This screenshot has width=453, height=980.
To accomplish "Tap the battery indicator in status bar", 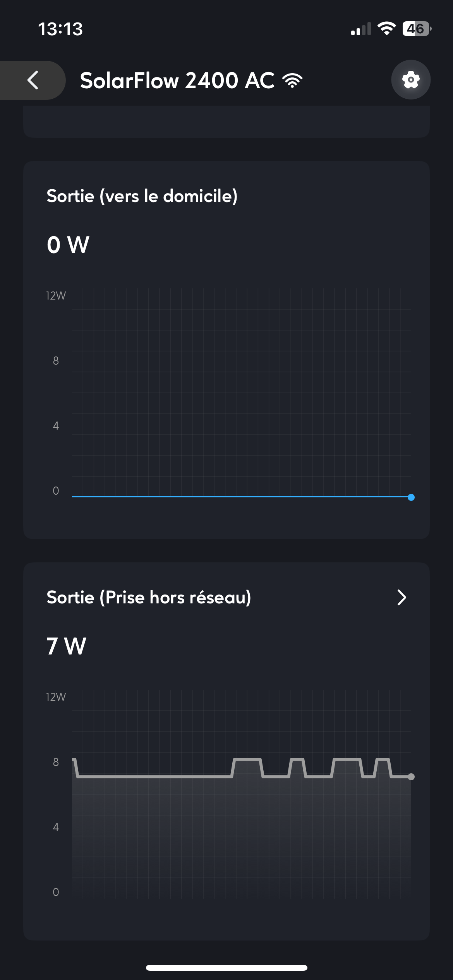I will (416, 29).
